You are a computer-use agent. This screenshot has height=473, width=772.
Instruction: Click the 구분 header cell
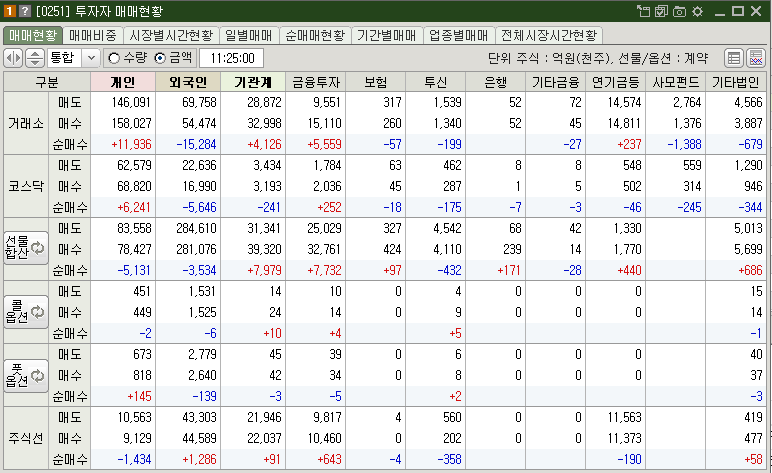[x=47, y=82]
